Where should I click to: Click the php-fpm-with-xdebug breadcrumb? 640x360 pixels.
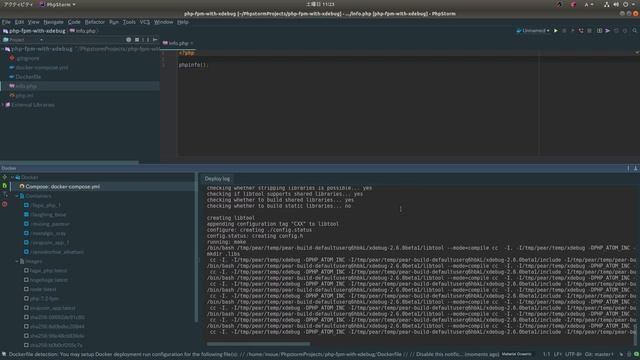click(x=34, y=31)
